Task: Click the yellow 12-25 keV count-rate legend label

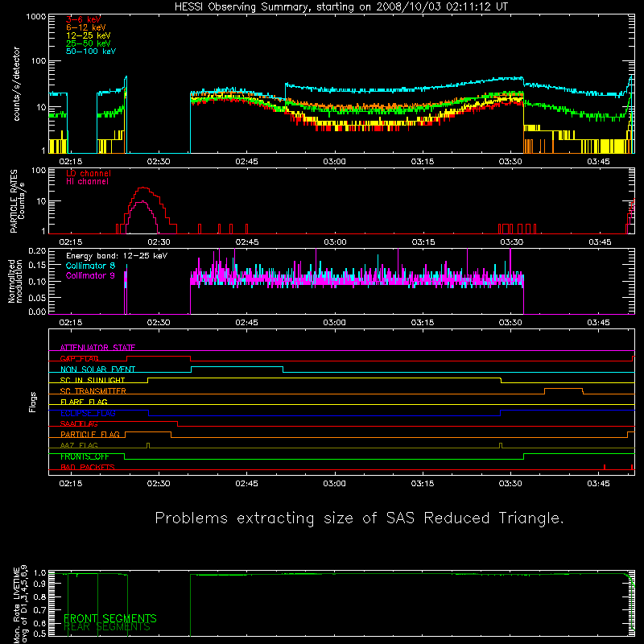Action: (x=89, y=35)
